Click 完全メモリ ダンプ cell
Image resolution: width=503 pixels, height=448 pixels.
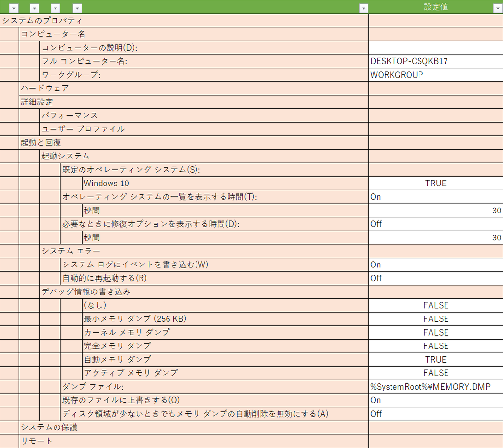point(225,346)
